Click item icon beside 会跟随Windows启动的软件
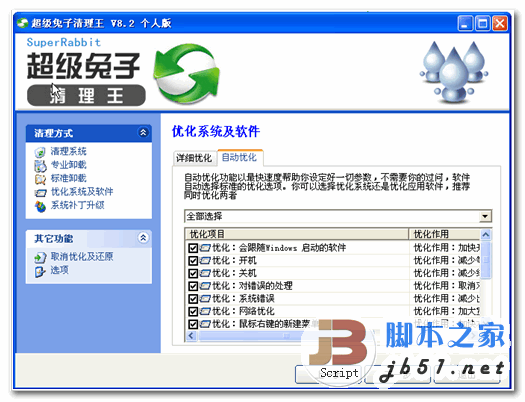Image resolution: width=525 pixels, height=402 pixels. 205,248
